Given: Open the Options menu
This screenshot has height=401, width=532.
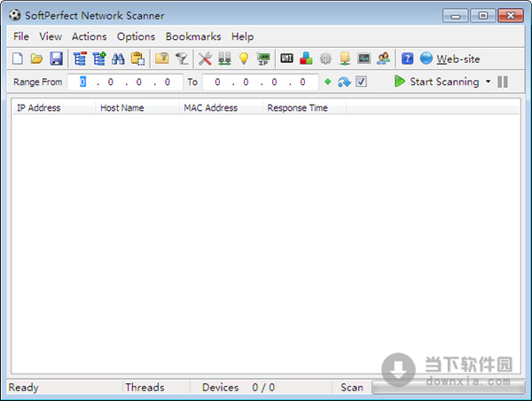Looking at the screenshot, I should (x=136, y=36).
